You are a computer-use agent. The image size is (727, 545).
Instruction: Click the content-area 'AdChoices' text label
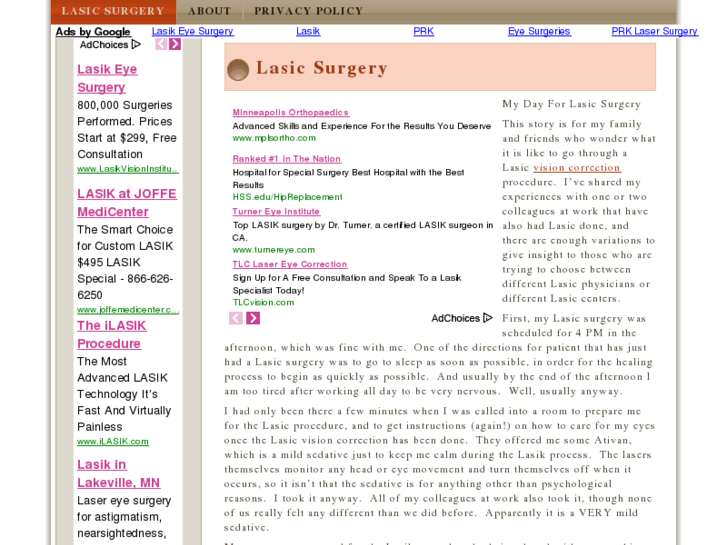(x=455, y=318)
